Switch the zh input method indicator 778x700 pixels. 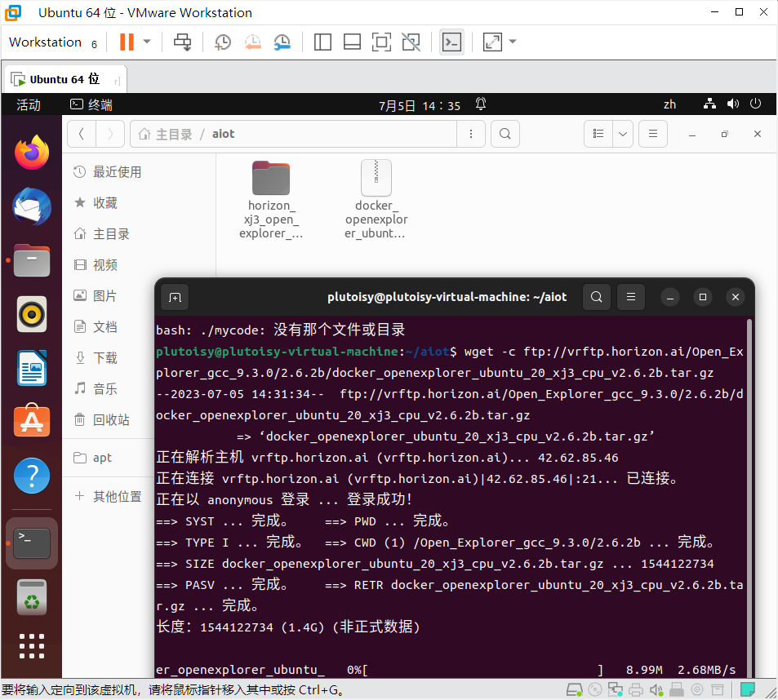tap(670, 104)
